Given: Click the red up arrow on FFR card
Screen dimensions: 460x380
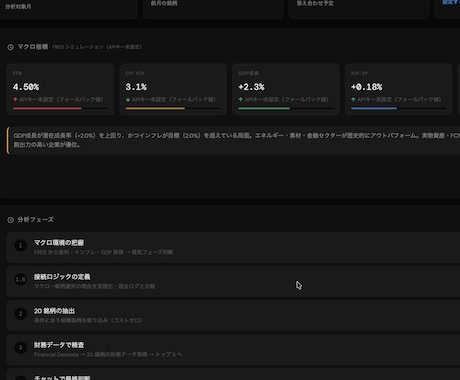Looking at the screenshot, I should tap(15, 99).
